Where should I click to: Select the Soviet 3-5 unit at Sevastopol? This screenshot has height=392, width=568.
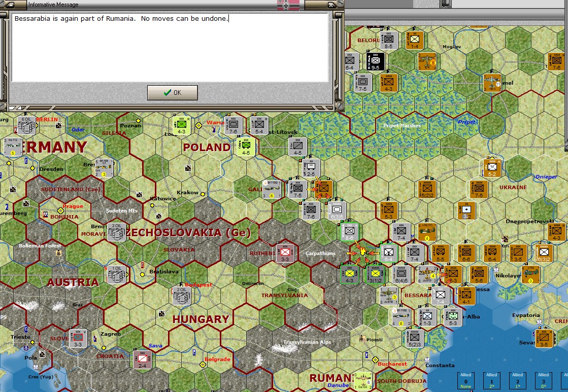pos(544,339)
